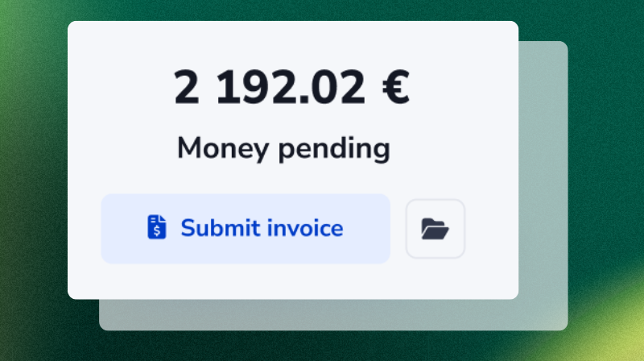Select the digits "192.02" in the balance
The width and height of the screenshot is (644, 361).
[x=291, y=87]
